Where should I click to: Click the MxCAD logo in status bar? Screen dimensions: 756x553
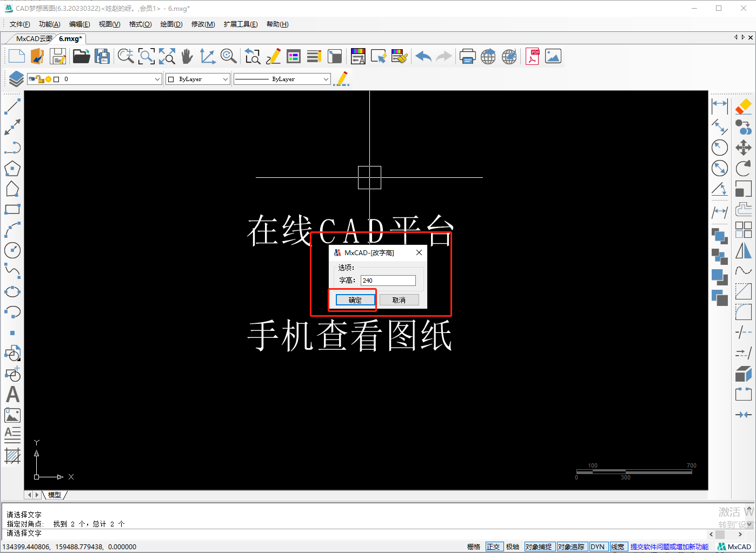click(734, 547)
